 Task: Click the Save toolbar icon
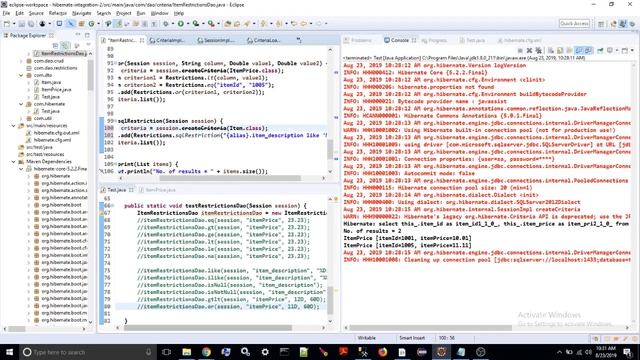tap(22, 24)
